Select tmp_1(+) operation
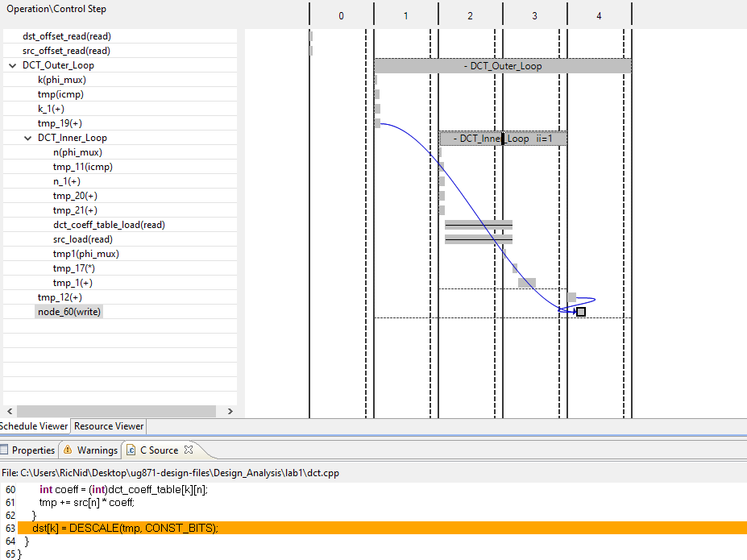Screen dimensions: 747x560 coord(73,283)
